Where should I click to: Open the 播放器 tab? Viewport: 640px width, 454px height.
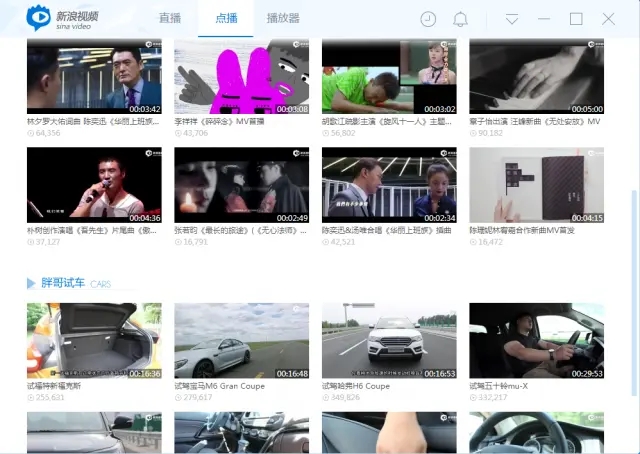283,18
